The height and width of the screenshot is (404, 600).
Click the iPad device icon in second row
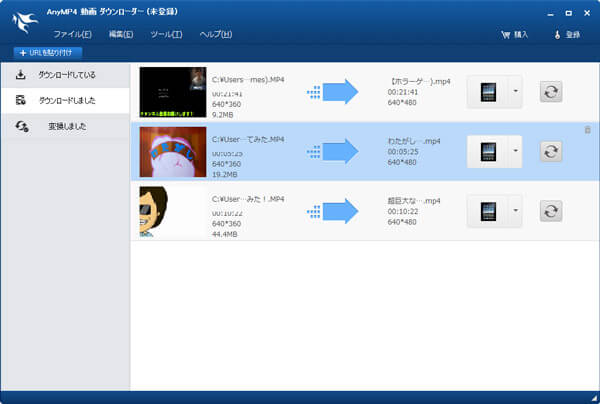(489, 152)
